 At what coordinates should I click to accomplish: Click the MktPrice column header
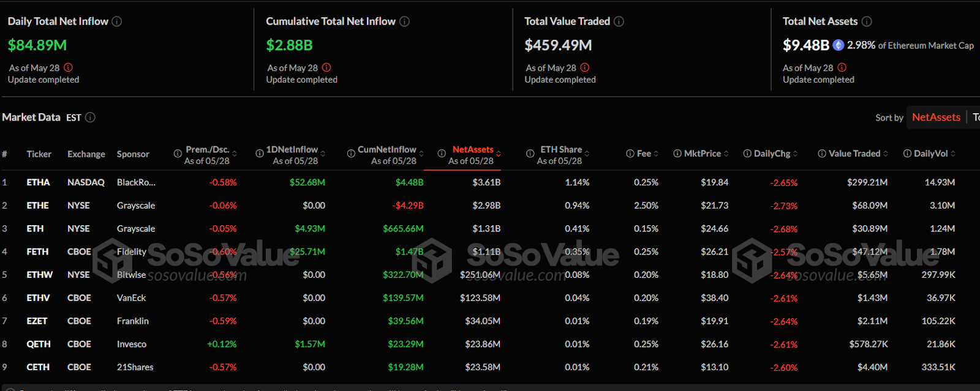click(702, 154)
